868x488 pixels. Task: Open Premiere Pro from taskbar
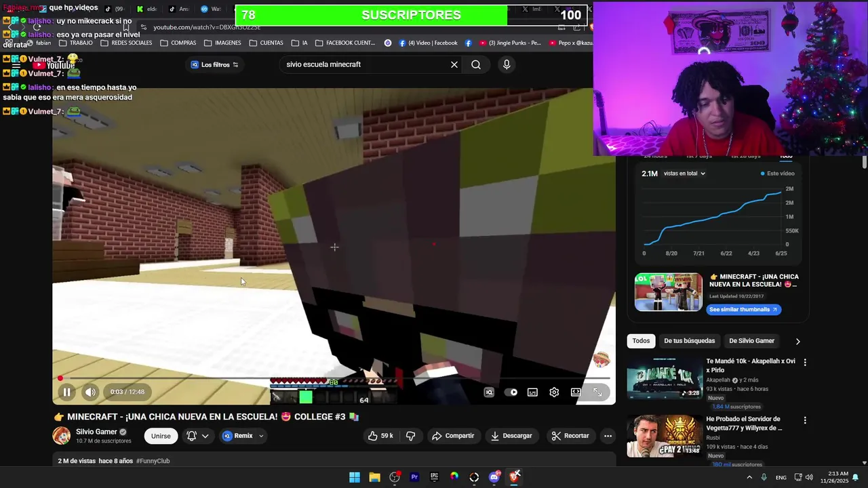414,477
